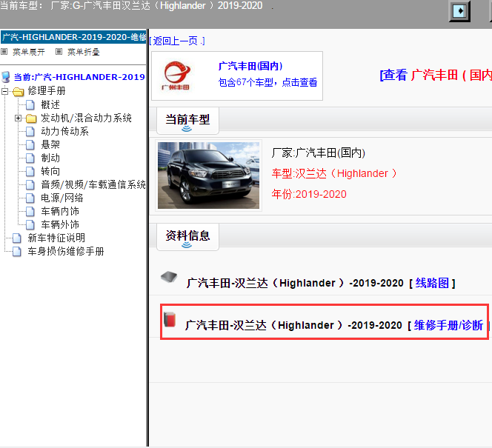Click the 年份:2019-2020 text

point(309,194)
